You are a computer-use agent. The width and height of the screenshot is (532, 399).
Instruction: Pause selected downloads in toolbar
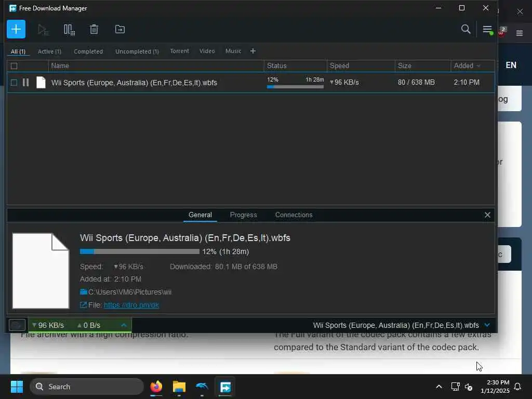click(x=69, y=30)
